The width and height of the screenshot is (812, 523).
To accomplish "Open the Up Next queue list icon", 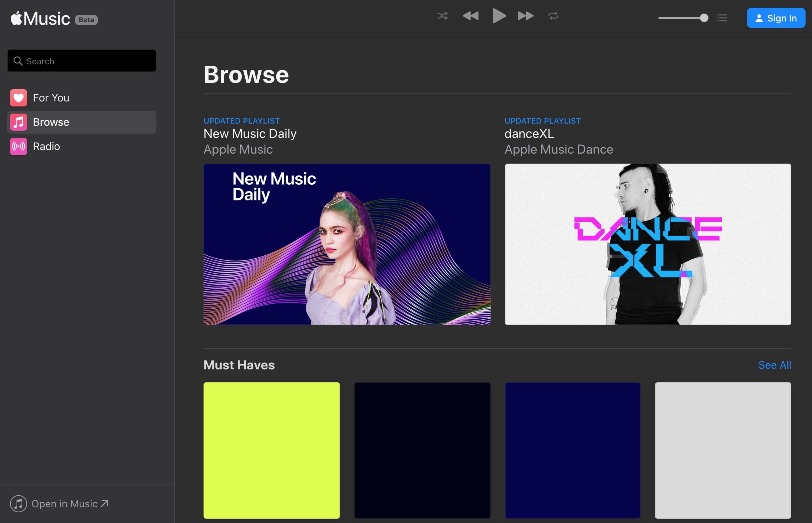I will (x=722, y=18).
